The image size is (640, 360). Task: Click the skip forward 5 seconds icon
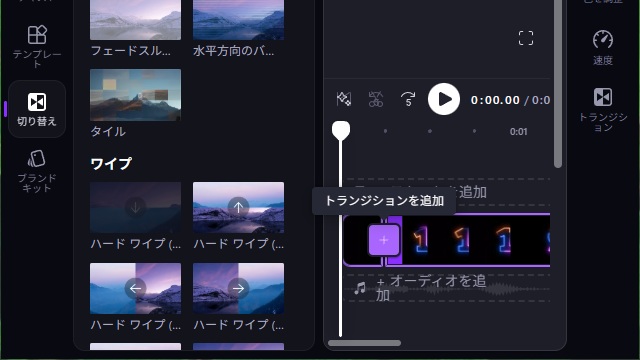(408, 99)
